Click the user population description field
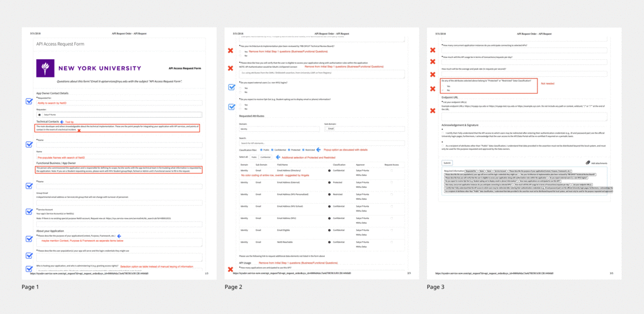 [x=119, y=258]
